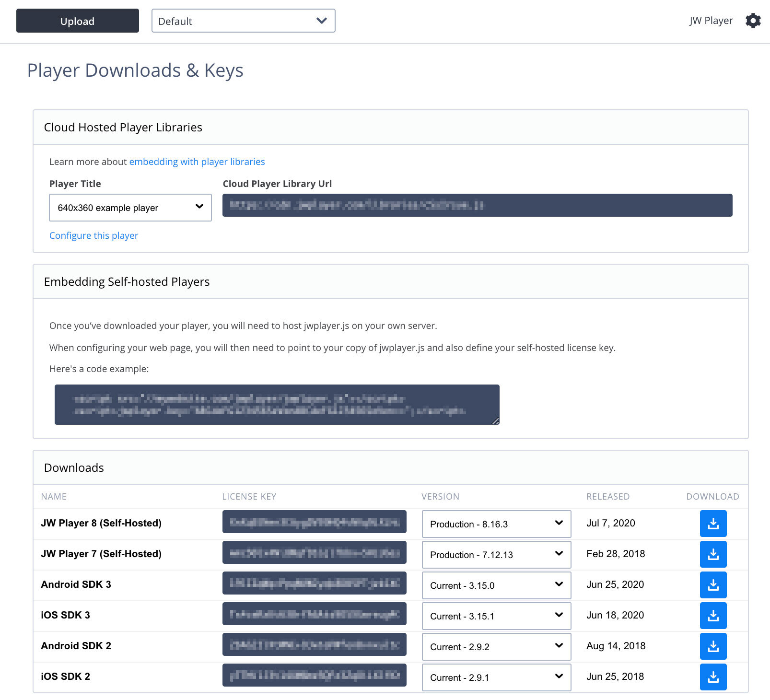The image size is (770, 700).
Task: Click the 'Feb 28, 2018' release date
Action: [x=616, y=554]
